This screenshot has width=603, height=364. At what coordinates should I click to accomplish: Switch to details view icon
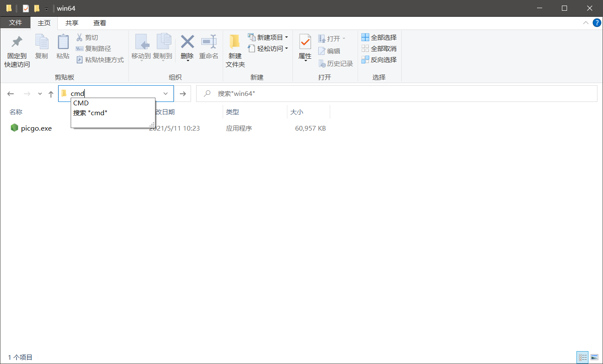(583, 357)
